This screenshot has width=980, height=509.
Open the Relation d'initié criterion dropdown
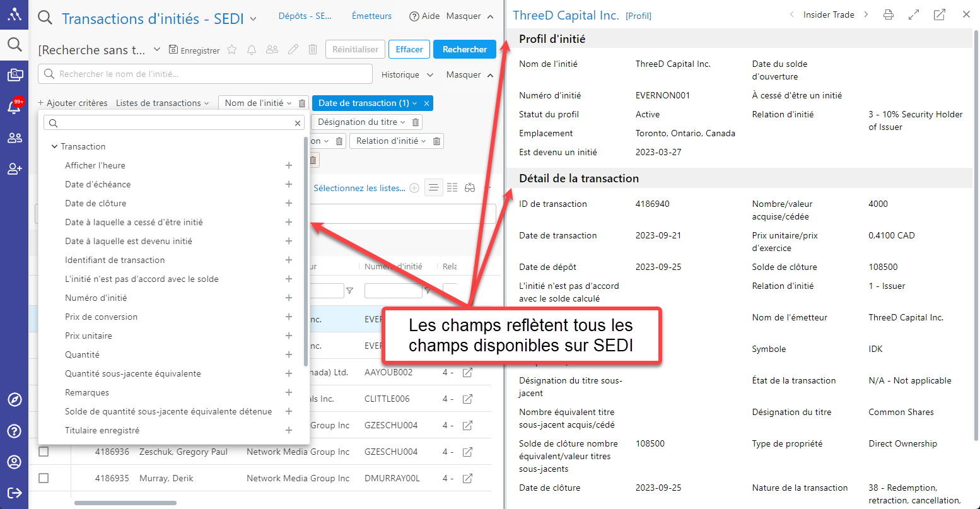coord(391,141)
